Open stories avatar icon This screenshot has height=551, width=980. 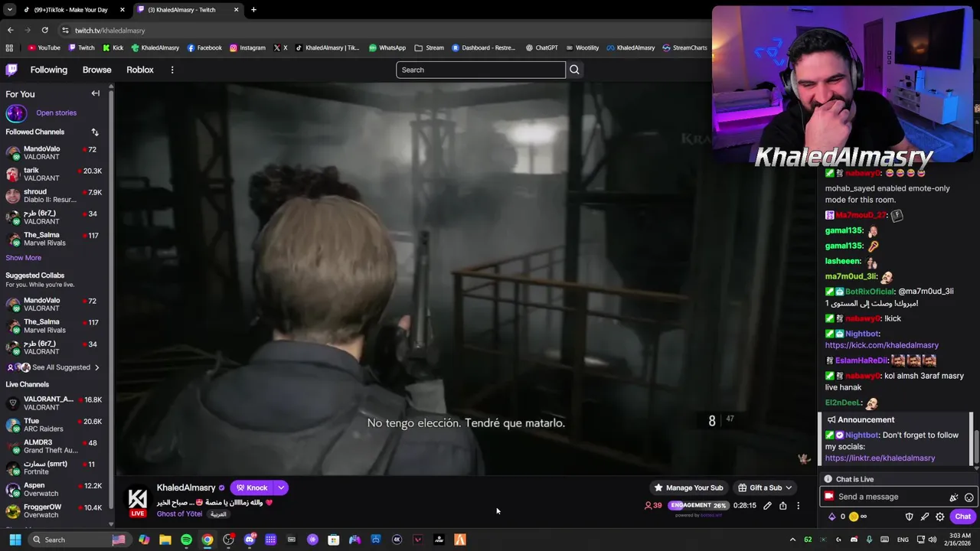(x=15, y=113)
